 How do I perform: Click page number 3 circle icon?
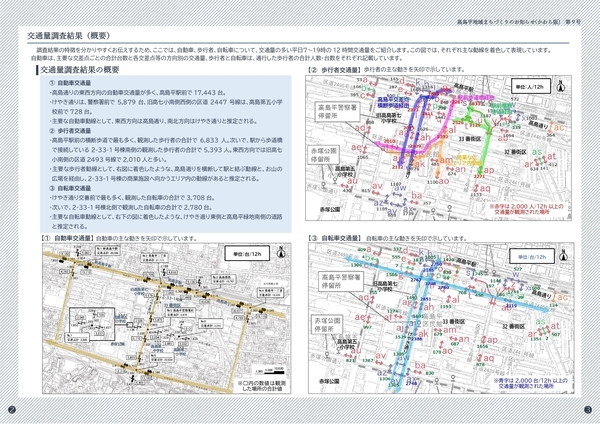[x=588, y=411]
